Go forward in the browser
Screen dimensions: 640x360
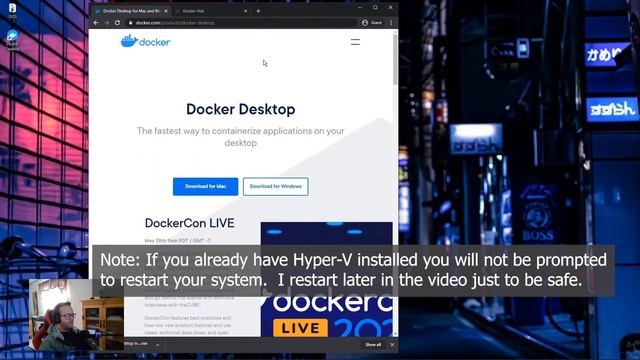coord(107,23)
